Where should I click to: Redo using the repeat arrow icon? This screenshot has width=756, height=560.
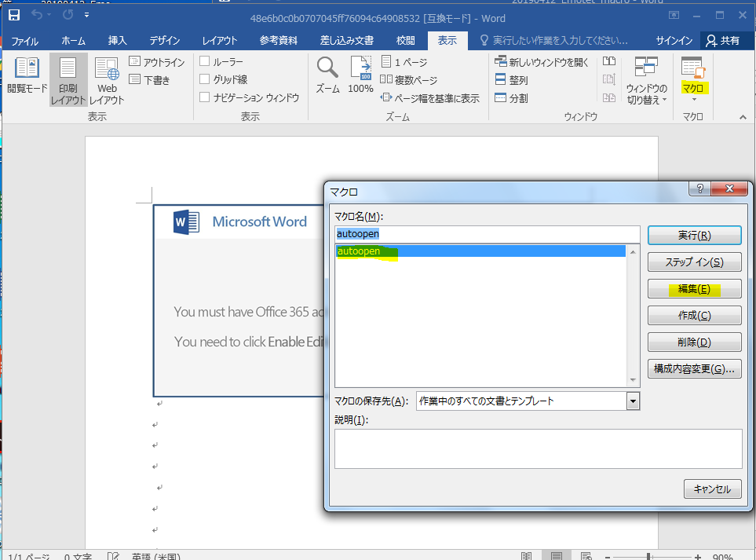(x=68, y=15)
